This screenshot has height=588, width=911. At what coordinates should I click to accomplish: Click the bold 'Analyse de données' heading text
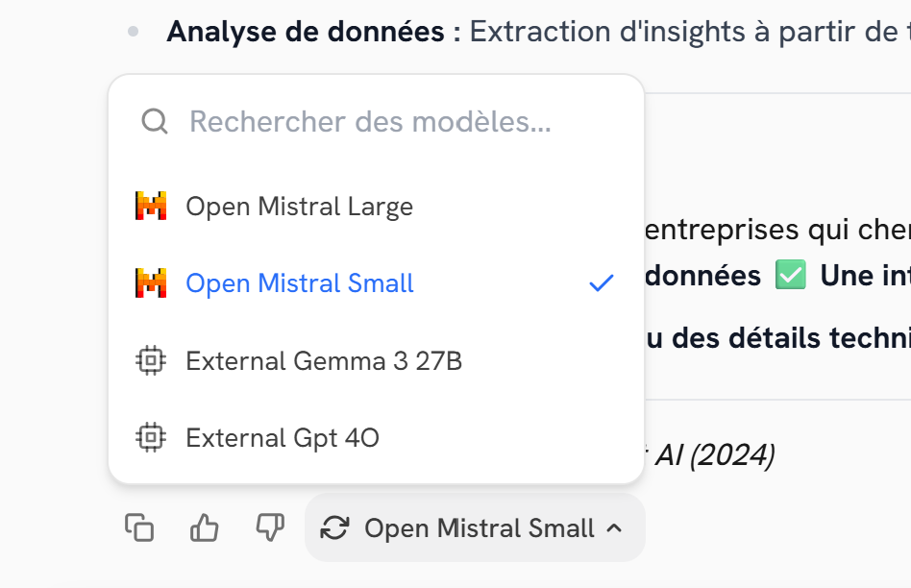click(305, 32)
